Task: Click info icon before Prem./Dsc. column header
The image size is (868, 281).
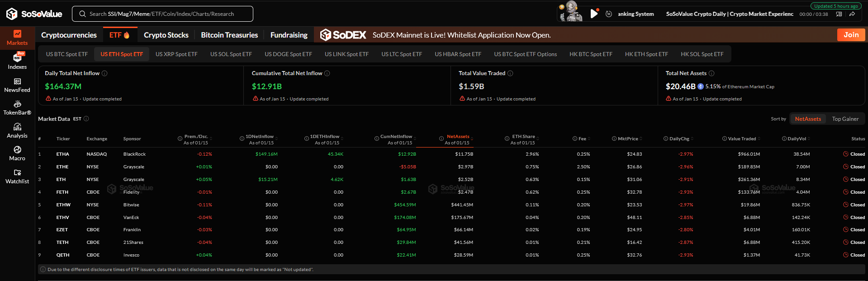Action: (x=180, y=138)
